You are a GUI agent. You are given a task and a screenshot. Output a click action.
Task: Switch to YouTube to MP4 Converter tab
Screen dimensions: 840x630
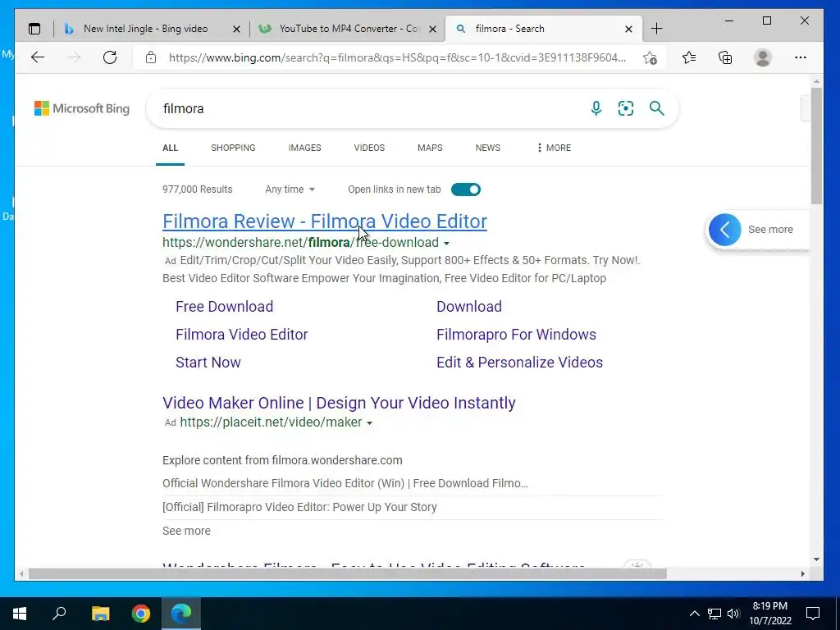[x=348, y=29]
